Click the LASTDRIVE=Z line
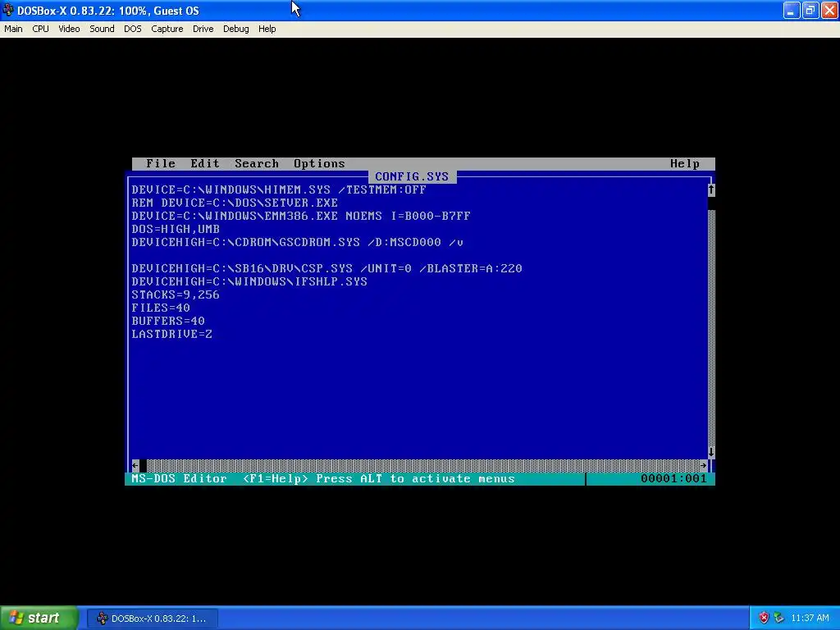The width and height of the screenshot is (840, 630). point(172,335)
